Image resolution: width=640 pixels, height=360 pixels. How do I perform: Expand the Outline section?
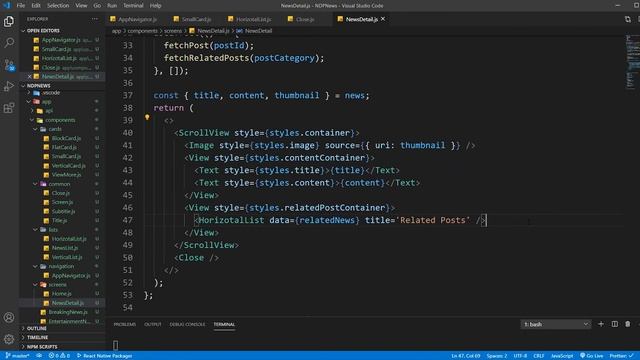36,328
